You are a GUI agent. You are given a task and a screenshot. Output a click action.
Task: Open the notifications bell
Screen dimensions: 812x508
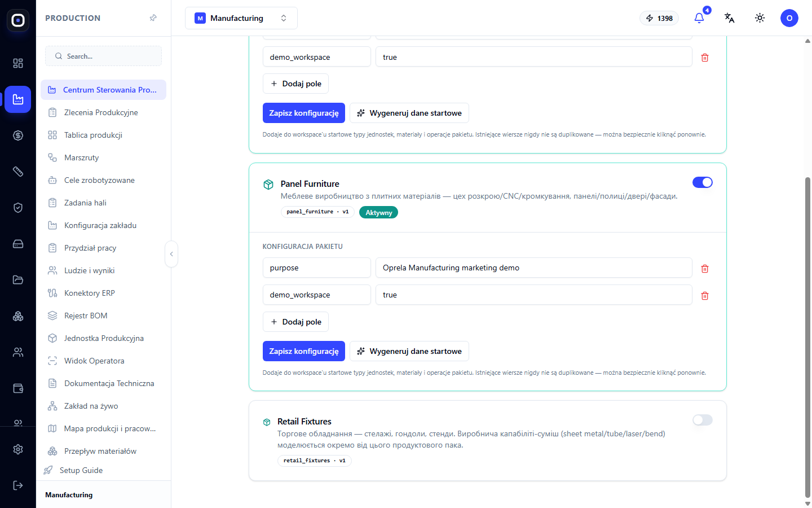click(699, 18)
